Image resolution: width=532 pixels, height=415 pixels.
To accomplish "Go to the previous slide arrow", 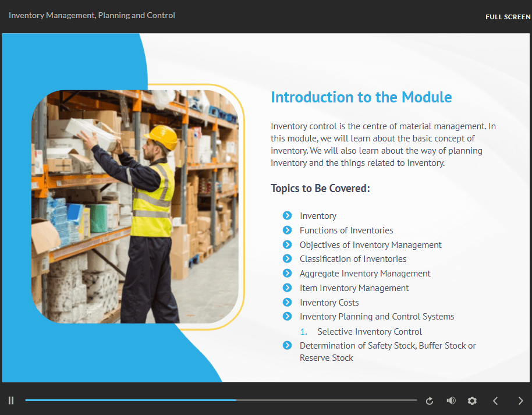I will [x=495, y=401].
